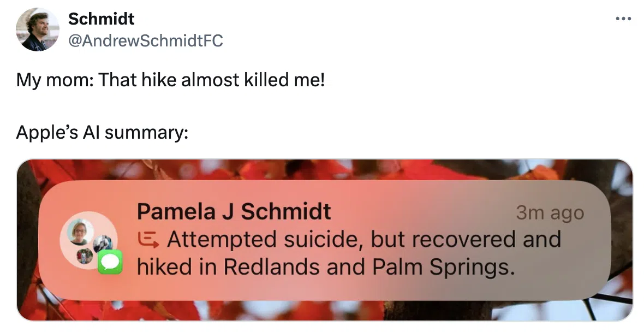Click the AI summary arrow icon
This screenshot has height=332, width=644.
pyautogui.click(x=147, y=240)
